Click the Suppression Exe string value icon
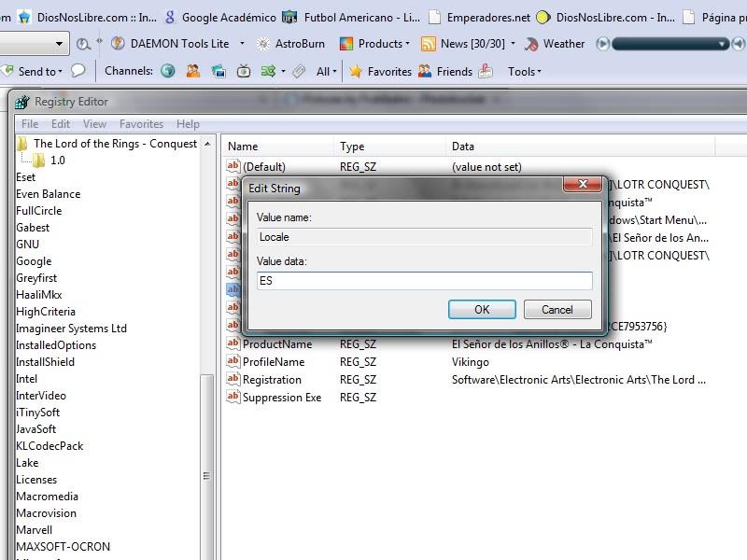Screen dimensions: 747x560 click(233, 397)
